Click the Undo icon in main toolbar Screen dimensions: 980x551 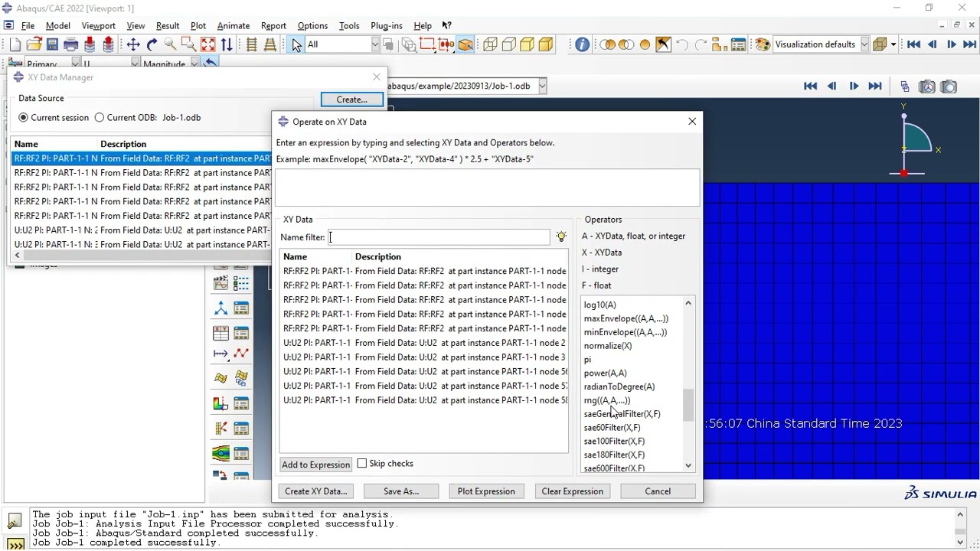click(x=681, y=44)
